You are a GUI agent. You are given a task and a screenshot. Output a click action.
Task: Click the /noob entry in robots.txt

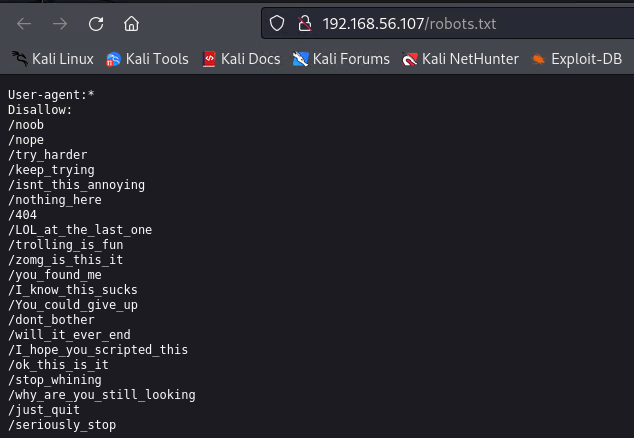[26, 125]
